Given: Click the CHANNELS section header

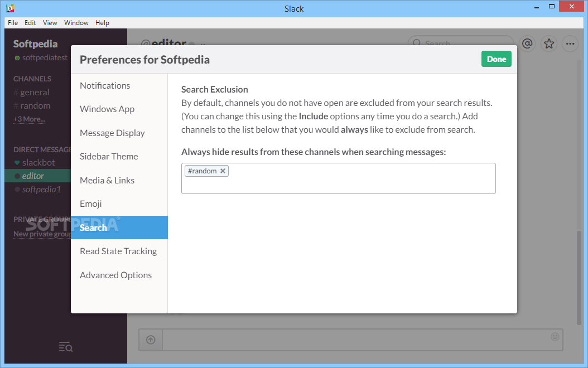Looking at the screenshot, I should click(32, 79).
